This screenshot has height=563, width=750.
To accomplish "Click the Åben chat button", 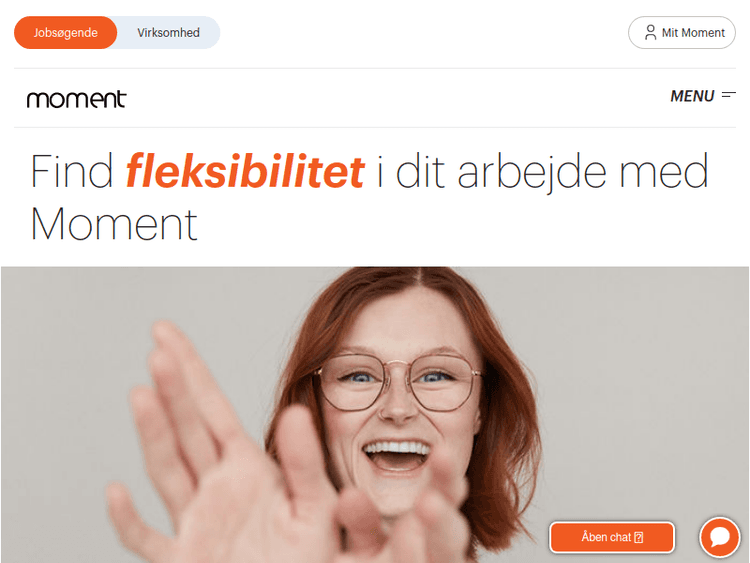I will pyautogui.click(x=612, y=537).
